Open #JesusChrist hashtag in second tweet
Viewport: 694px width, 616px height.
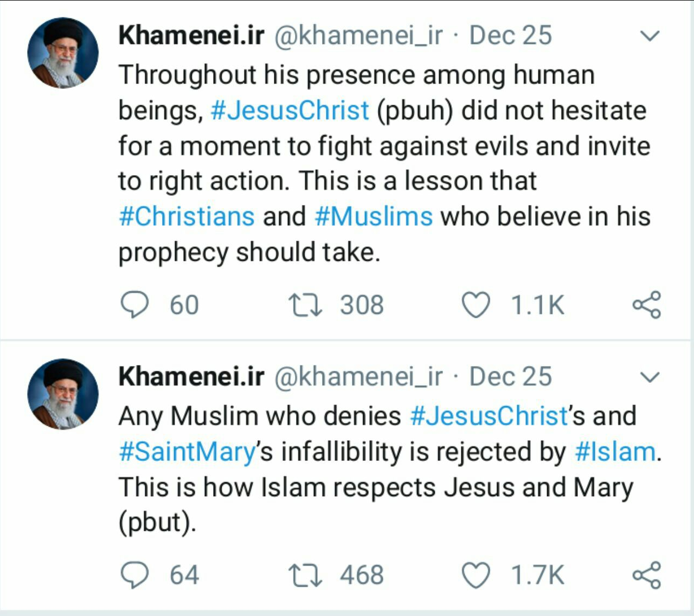(x=489, y=416)
